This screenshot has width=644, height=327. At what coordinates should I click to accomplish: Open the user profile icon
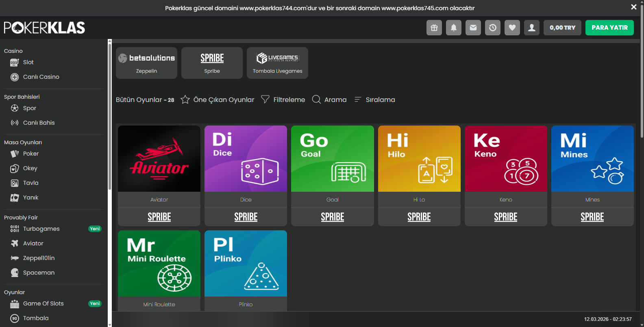click(x=531, y=28)
